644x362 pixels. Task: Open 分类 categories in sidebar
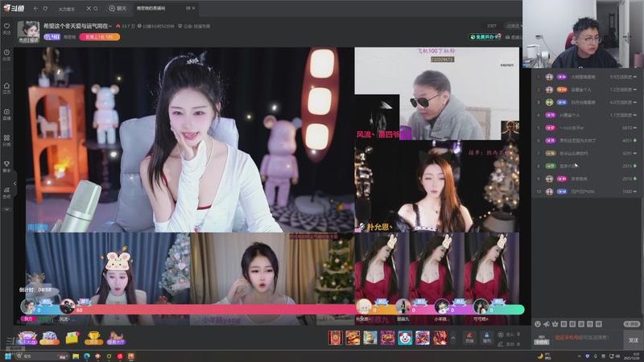[x=6, y=140]
